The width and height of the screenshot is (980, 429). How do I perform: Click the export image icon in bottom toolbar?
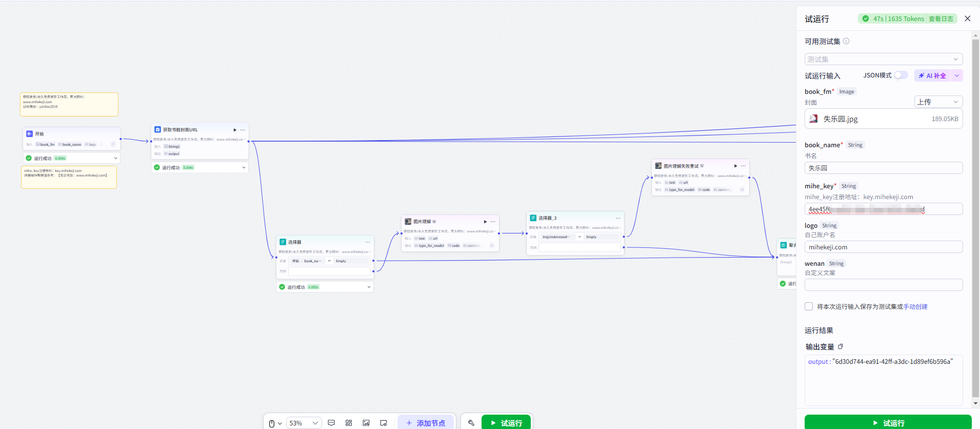[x=366, y=423]
